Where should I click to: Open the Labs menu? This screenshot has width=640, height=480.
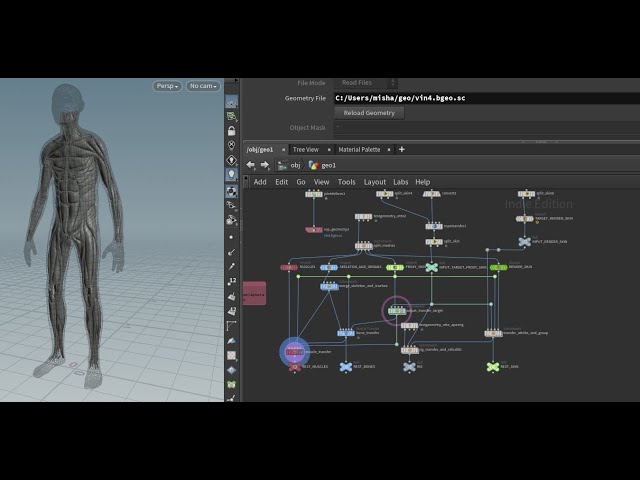point(400,182)
